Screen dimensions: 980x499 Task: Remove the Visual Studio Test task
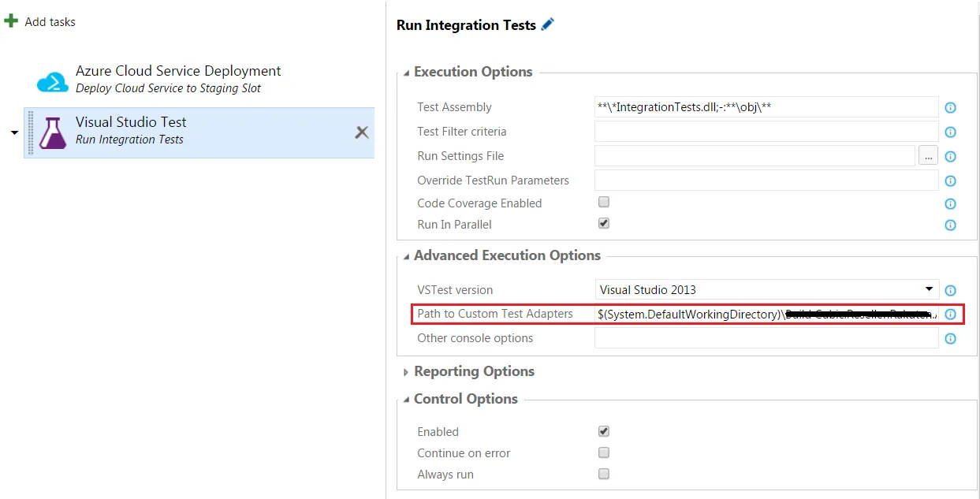coord(362,132)
